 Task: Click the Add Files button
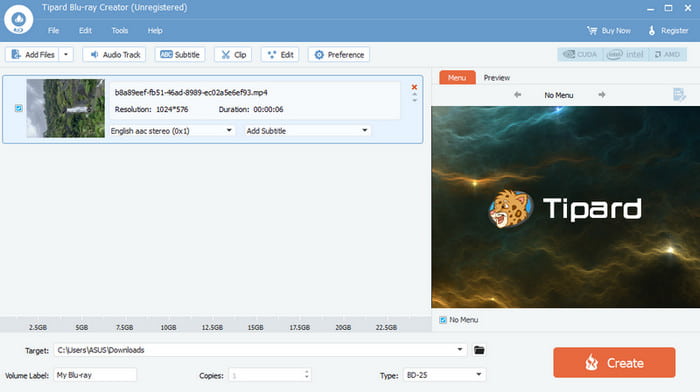(32, 54)
